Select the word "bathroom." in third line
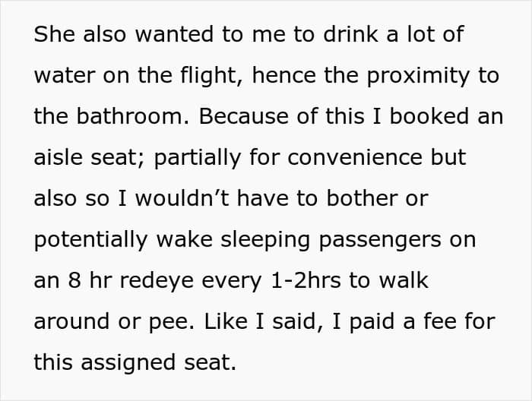The image size is (532, 401). tap(133, 116)
